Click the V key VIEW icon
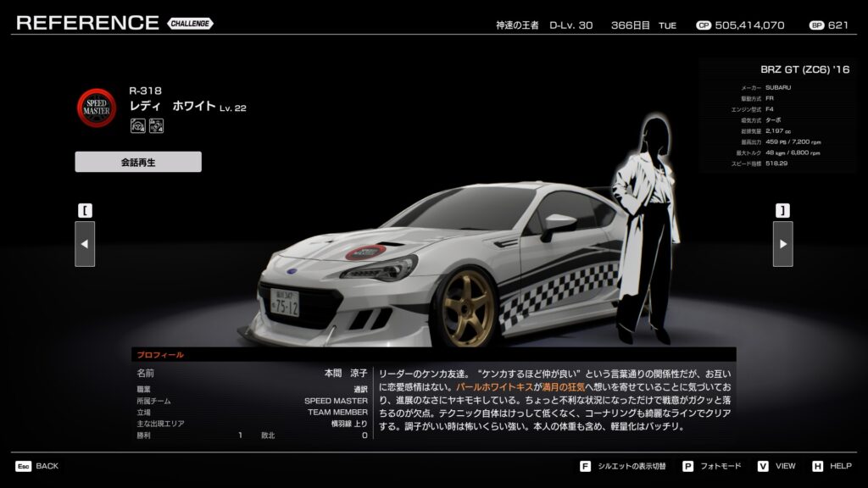 (x=763, y=466)
